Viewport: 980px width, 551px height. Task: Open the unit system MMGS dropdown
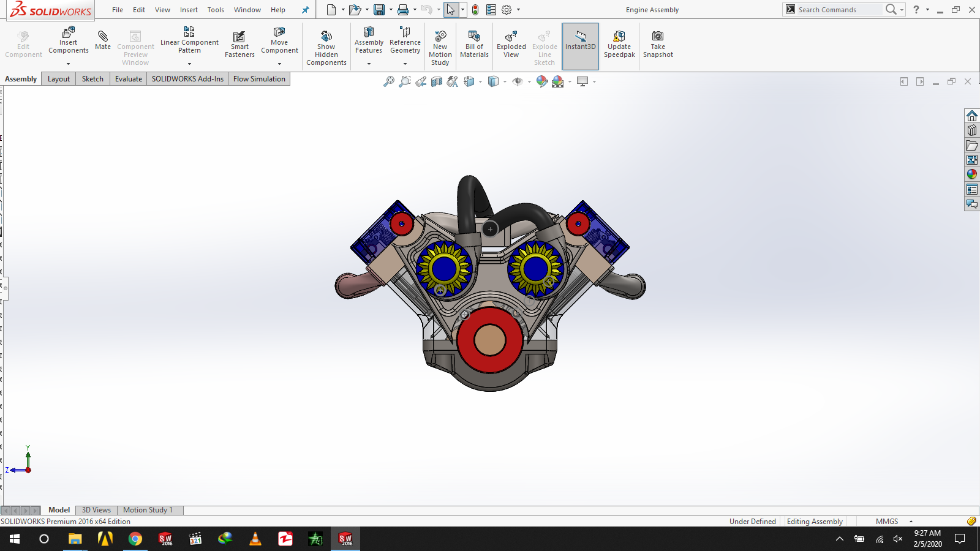[x=911, y=522]
